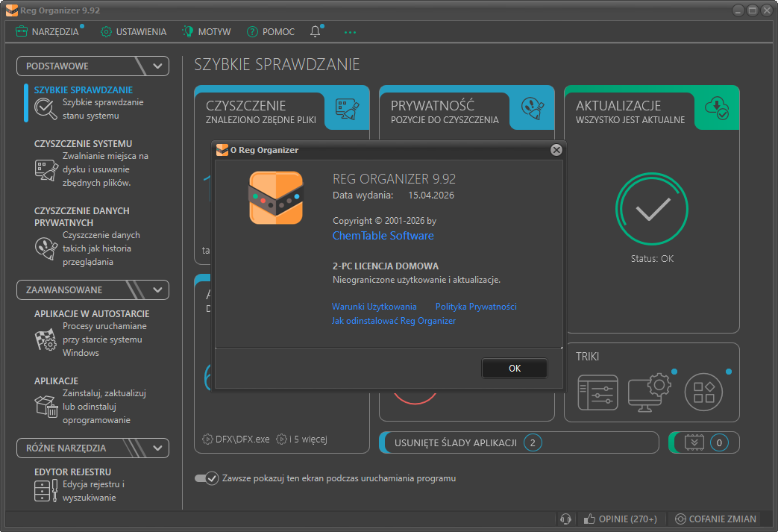Open Czyszczenie systemu in the sidebar
Viewport: 778px width, 532px height.
click(83, 143)
